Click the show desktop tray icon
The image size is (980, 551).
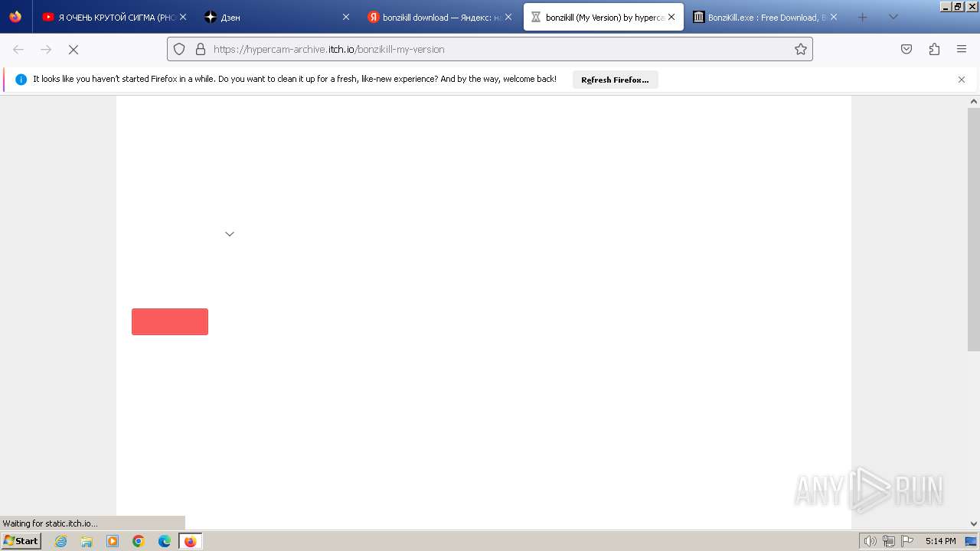[971, 541]
